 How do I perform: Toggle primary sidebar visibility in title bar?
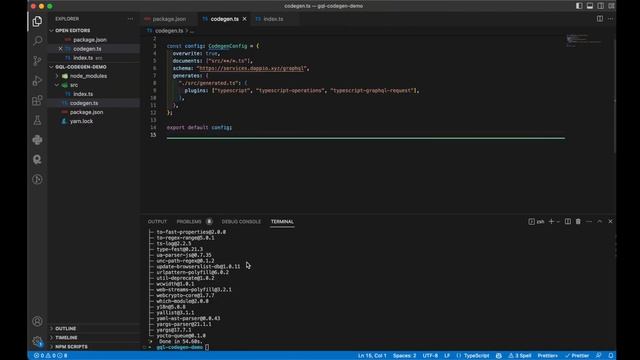[579, 6]
